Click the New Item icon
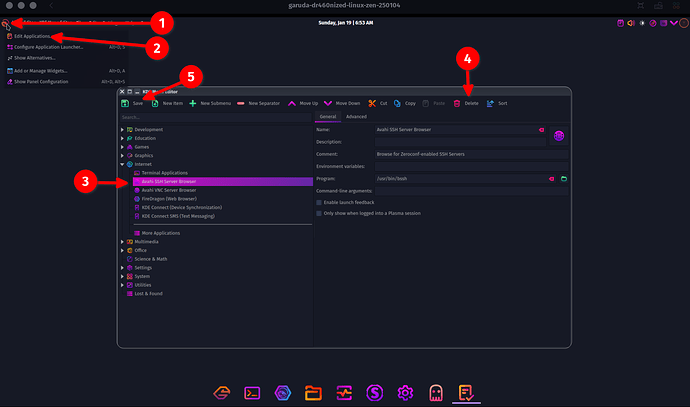 tap(155, 103)
